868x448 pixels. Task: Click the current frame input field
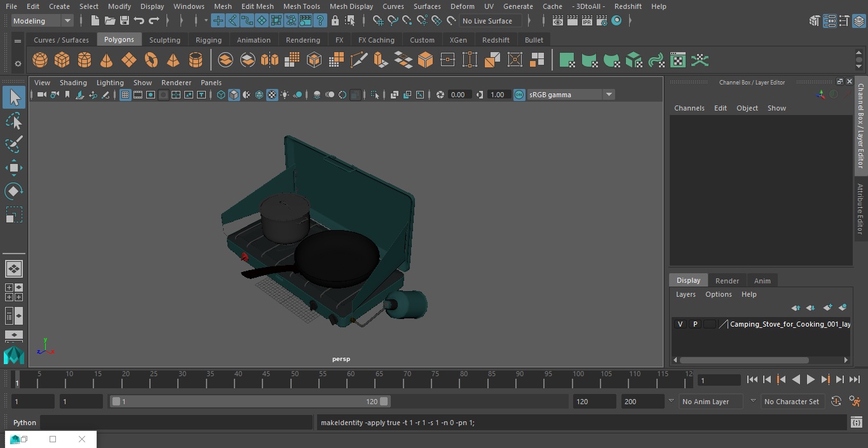point(719,380)
